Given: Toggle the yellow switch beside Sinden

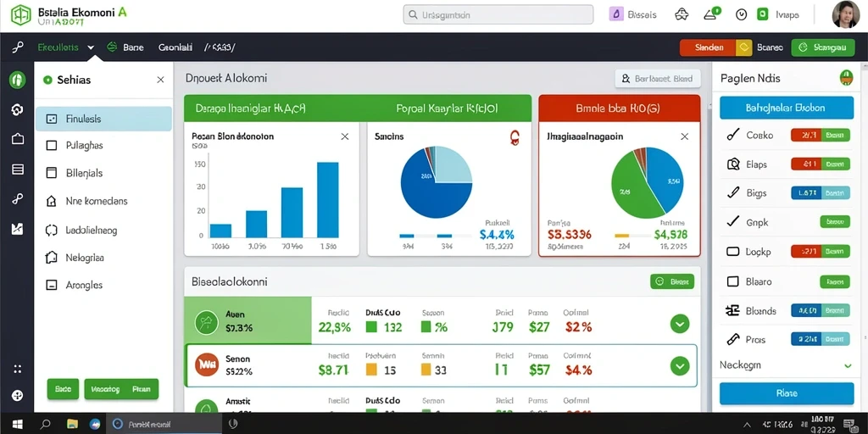Looking at the screenshot, I should [743, 47].
